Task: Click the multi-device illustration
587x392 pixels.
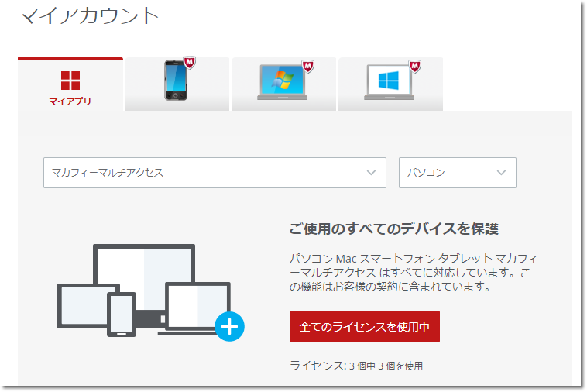Action: [149, 291]
